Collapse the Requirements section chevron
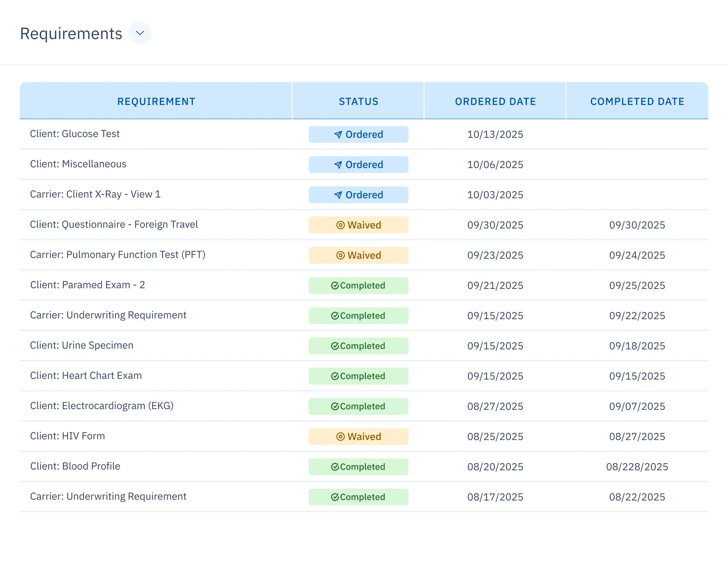The image size is (728, 575). [x=140, y=33]
